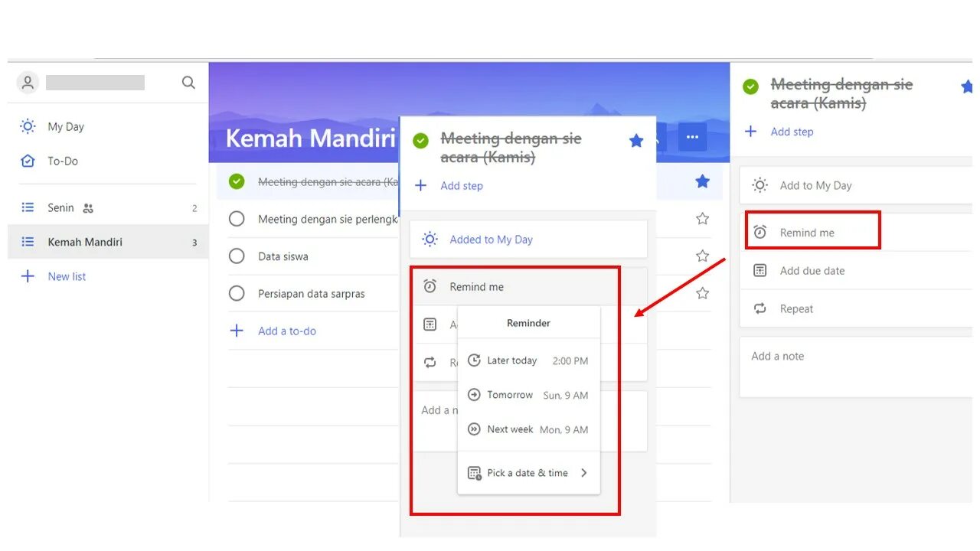980x551 pixels.
Task: Click Add a to-do in list
Action: coord(287,331)
